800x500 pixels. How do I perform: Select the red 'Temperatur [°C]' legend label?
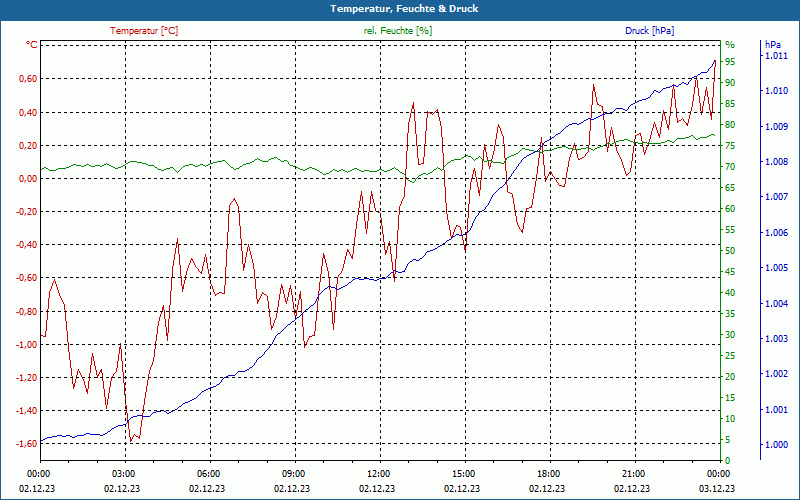click(x=144, y=31)
